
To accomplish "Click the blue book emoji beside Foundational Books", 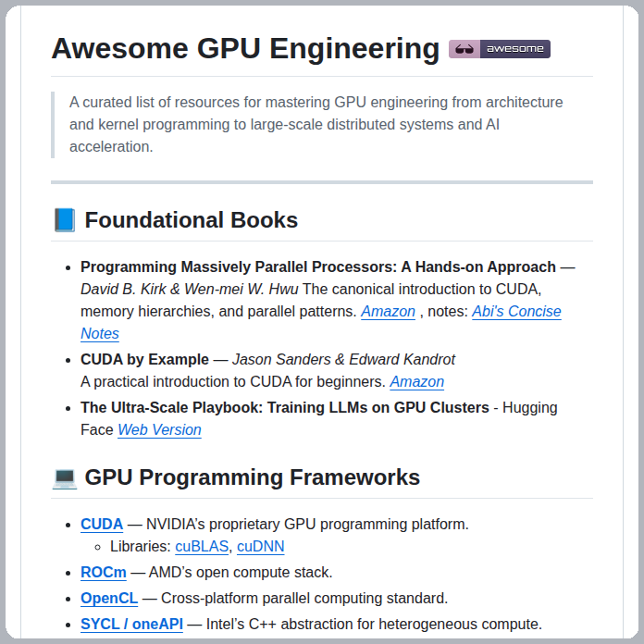I will [x=65, y=220].
